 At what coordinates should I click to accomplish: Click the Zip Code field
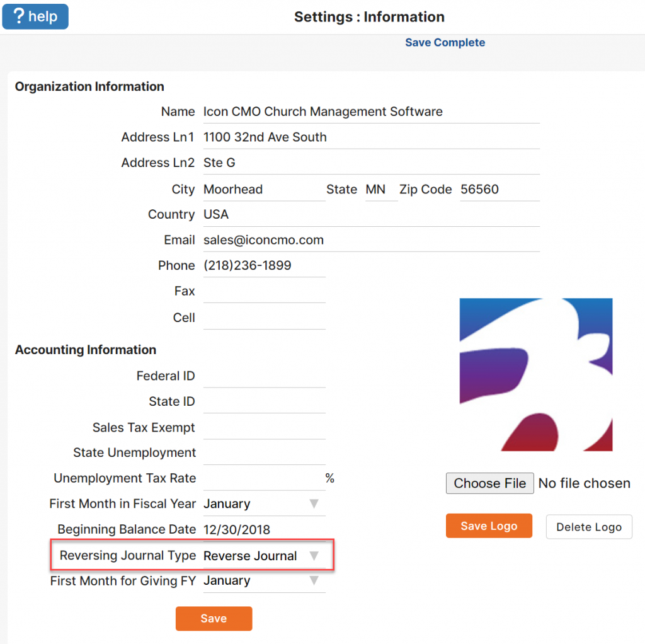pyautogui.click(x=499, y=190)
